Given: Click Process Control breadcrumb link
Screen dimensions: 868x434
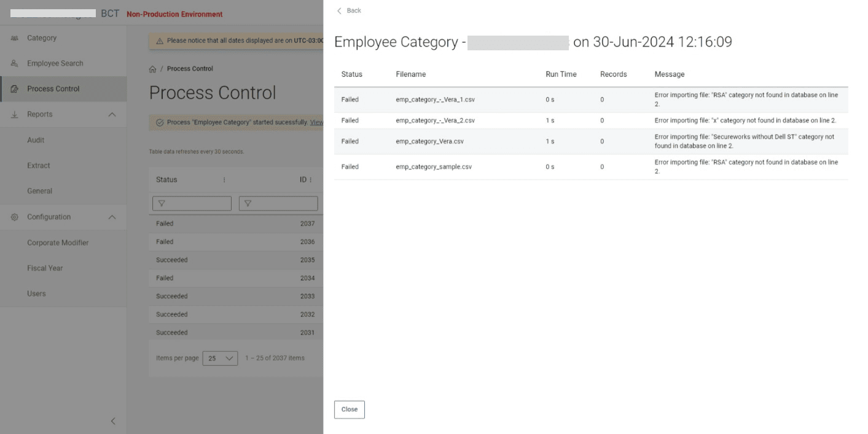Looking at the screenshot, I should click(x=190, y=69).
